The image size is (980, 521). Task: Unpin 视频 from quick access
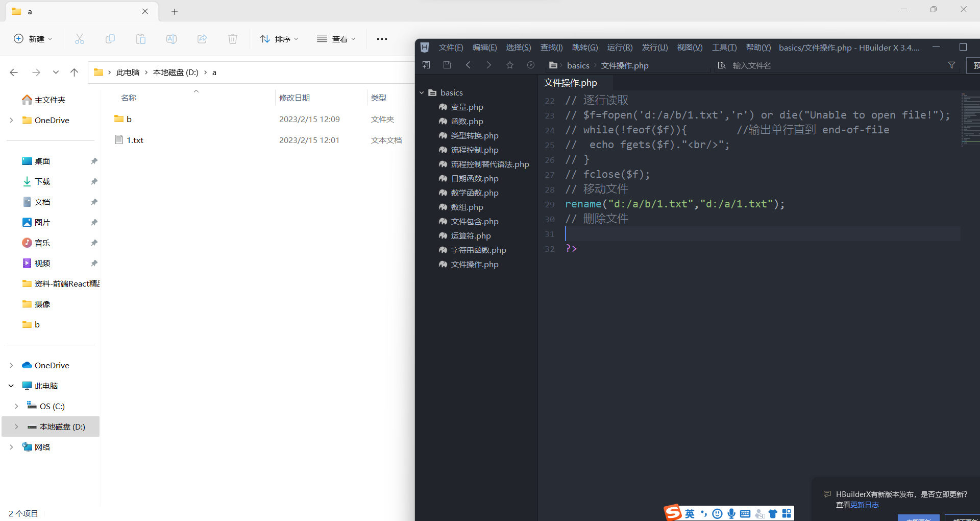[x=94, y=263]
